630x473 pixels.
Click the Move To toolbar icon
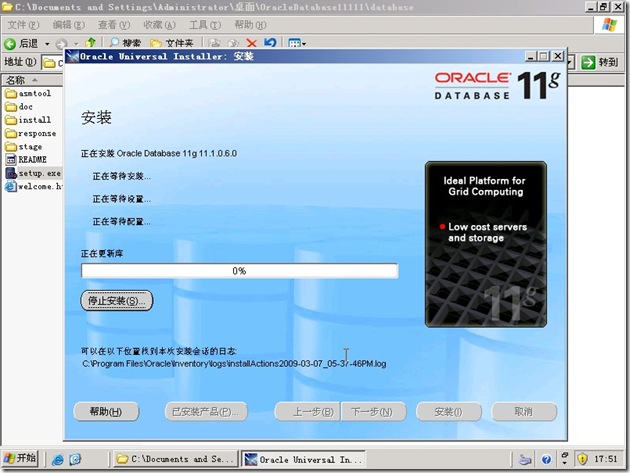click(215, 43)
